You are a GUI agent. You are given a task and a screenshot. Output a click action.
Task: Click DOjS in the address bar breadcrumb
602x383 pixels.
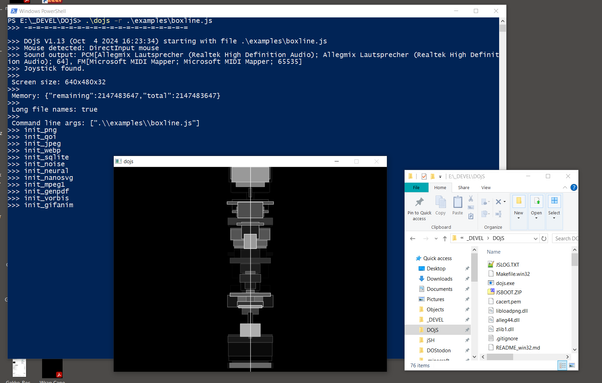tap(498, 238)
